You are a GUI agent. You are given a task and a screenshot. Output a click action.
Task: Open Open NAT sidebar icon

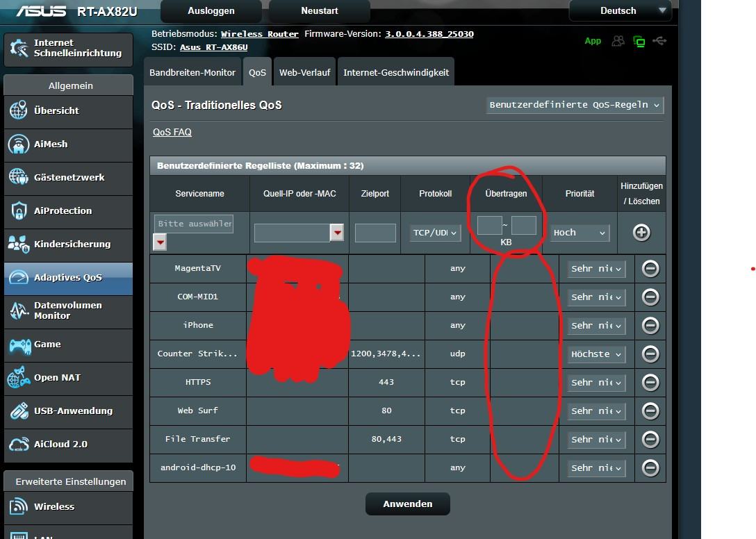pos(19,377)
